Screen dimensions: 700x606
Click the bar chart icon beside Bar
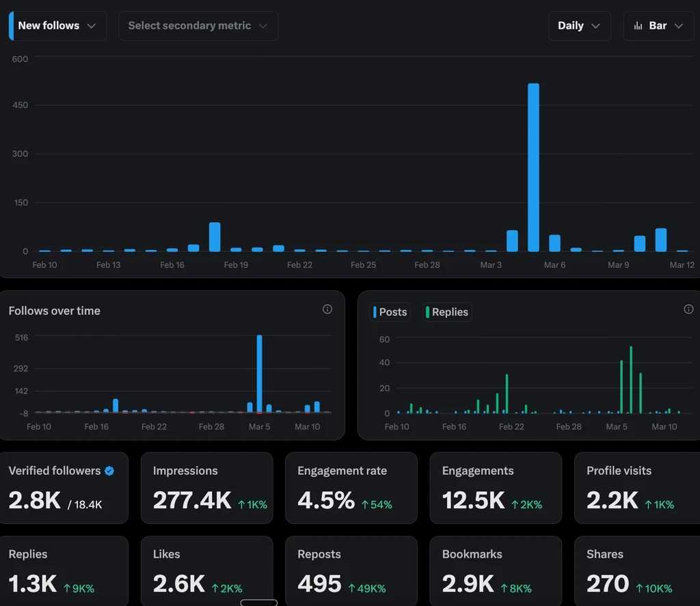[638, 26]
